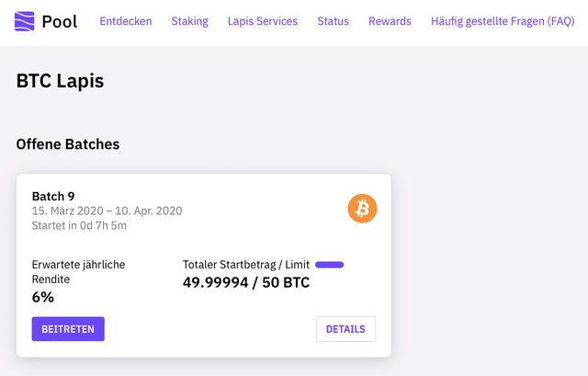Select the Batch 9 title
Screen dimensions: 588x376
53,196
